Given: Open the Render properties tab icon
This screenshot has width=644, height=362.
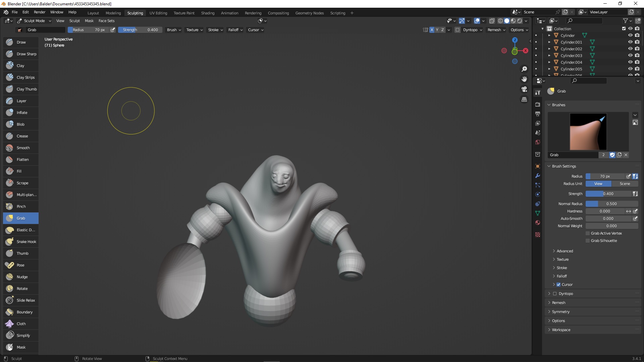Looking at the screenshot, I should pos(538,104).
